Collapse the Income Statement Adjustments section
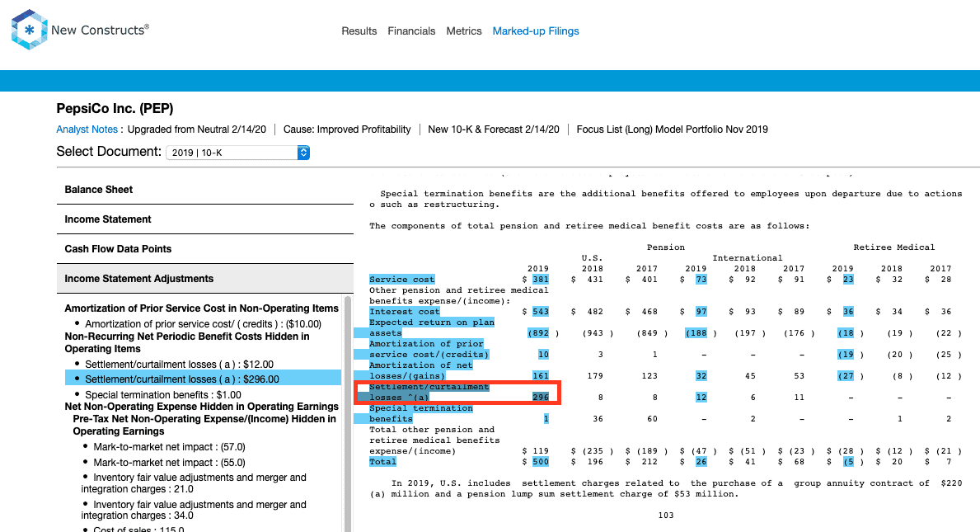This screenshot has width=980, height=532. 205,279
